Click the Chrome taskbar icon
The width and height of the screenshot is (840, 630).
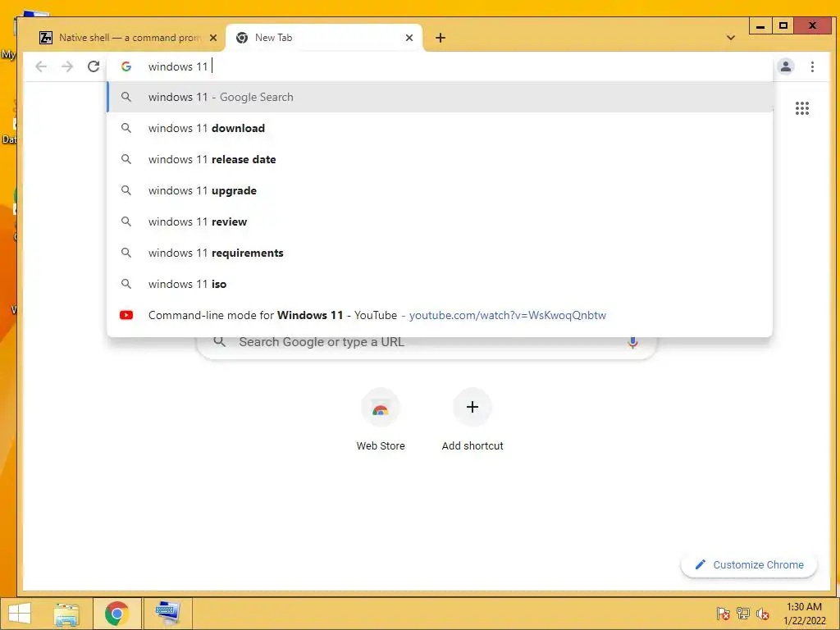click(x=116, y=614)
